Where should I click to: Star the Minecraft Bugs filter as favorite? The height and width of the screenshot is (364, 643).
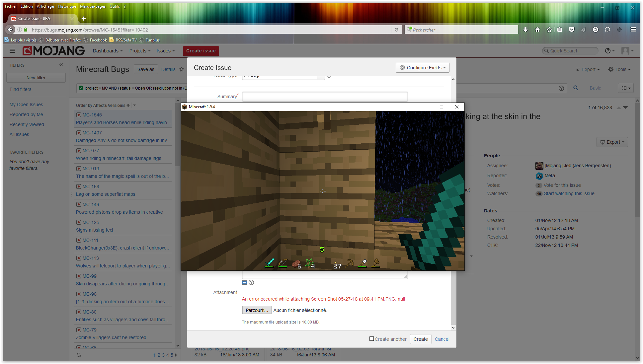pyautogui.click(x=182, y=69)
